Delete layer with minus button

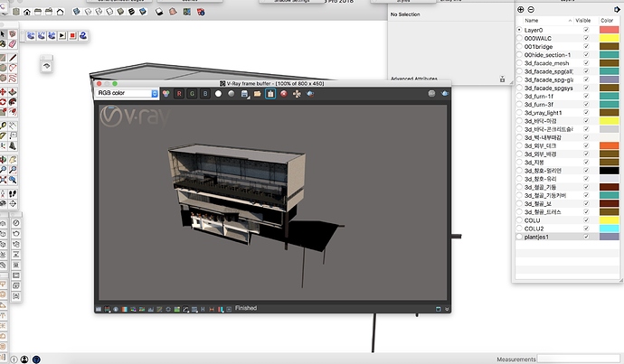click(x=531, y=10)
